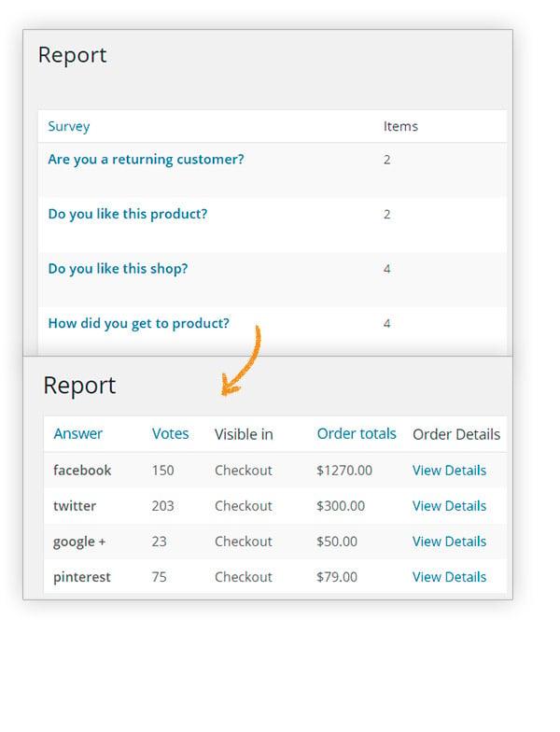560x732 pixels.
Task: Click the pinterest votes value 75
Action: pos(159,577)
